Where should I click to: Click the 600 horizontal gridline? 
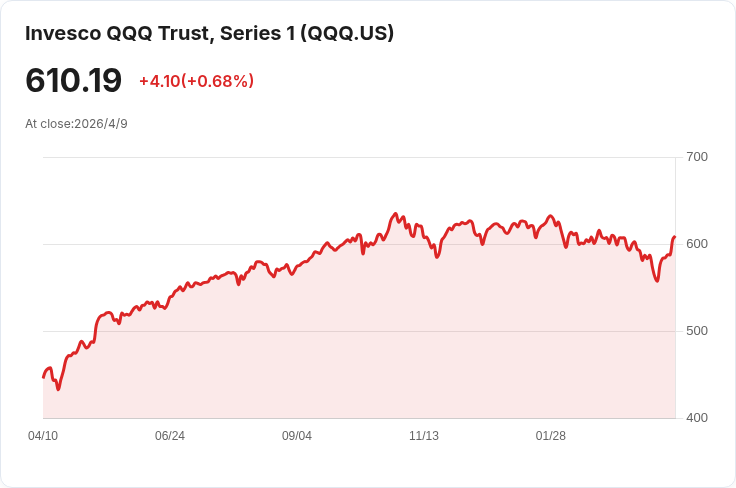(359, 244)
